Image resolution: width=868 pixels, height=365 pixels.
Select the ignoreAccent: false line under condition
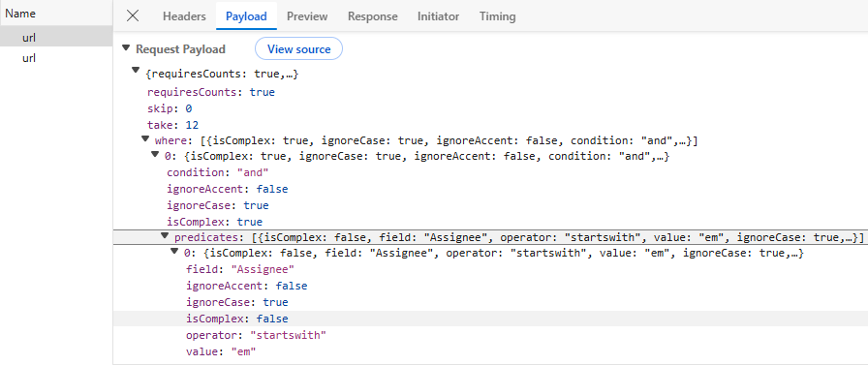pyautogui.click(x=228, y=189)
